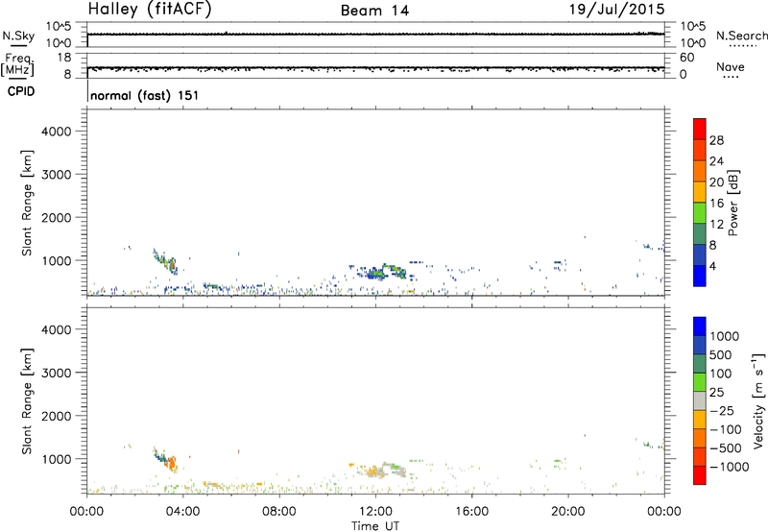Click 'Slant Range [km]' label of power panel
Viewport: 768px width, 532px height.
click(27, 203)
